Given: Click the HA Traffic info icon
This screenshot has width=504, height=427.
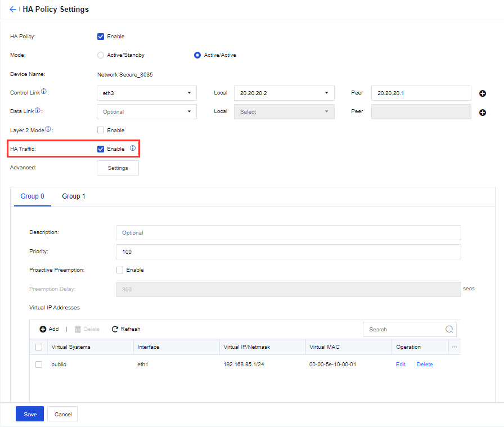Looking at the screenshot, I should point(133,149).
